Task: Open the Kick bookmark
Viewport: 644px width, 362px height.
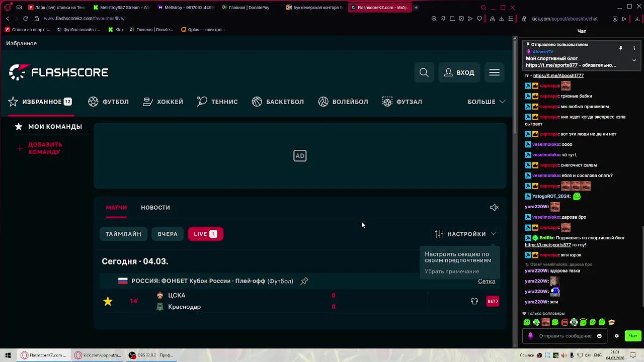Action: coord(116,30)
